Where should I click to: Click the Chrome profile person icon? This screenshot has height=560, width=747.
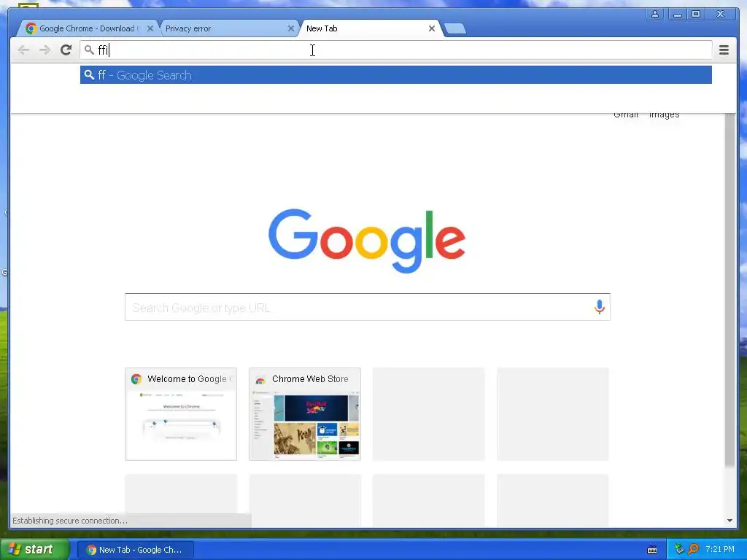[x=655, y=14]
